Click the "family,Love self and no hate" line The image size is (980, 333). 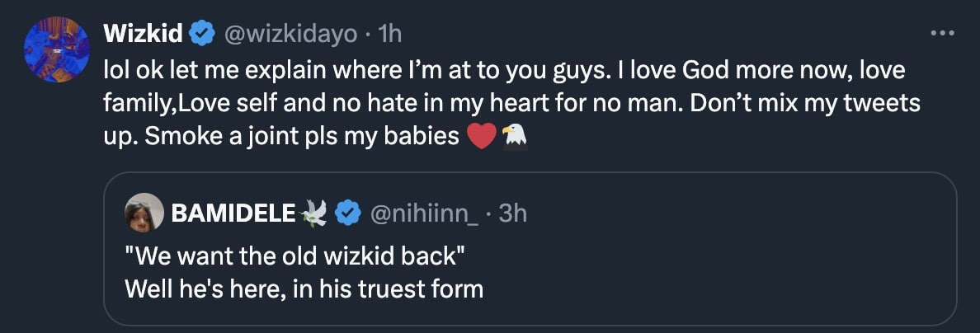(289, 104)
